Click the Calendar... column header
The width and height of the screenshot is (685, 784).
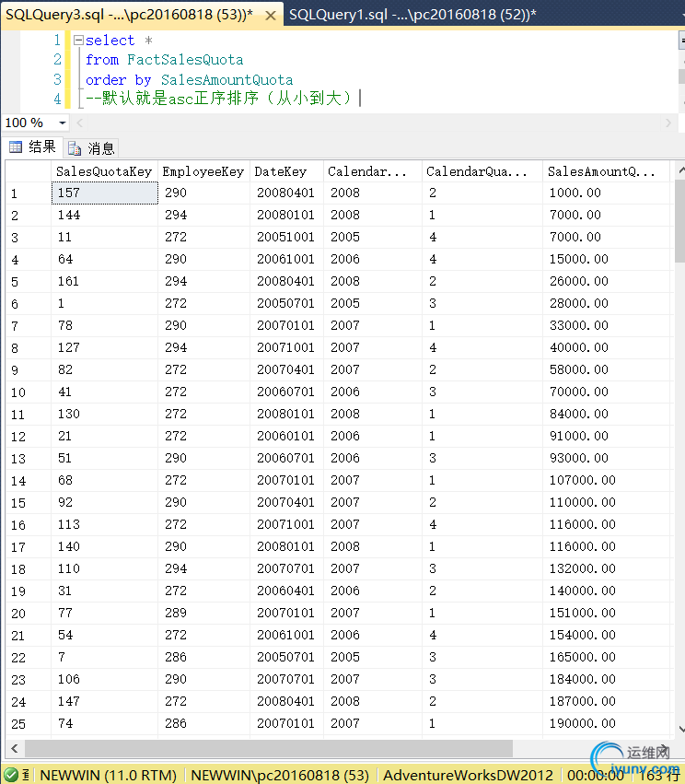click(x=373, y=171)
